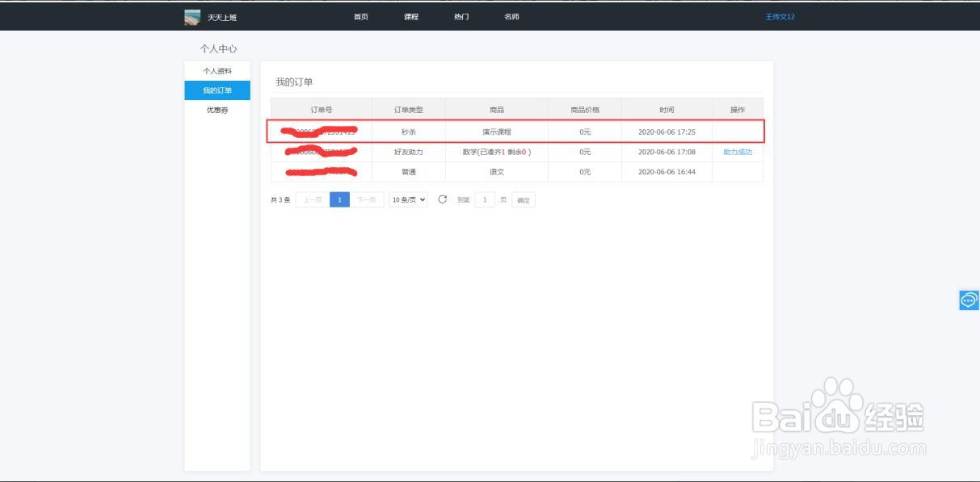
Task: Click the 王传文12 username link
Action: tap(778, 16)
